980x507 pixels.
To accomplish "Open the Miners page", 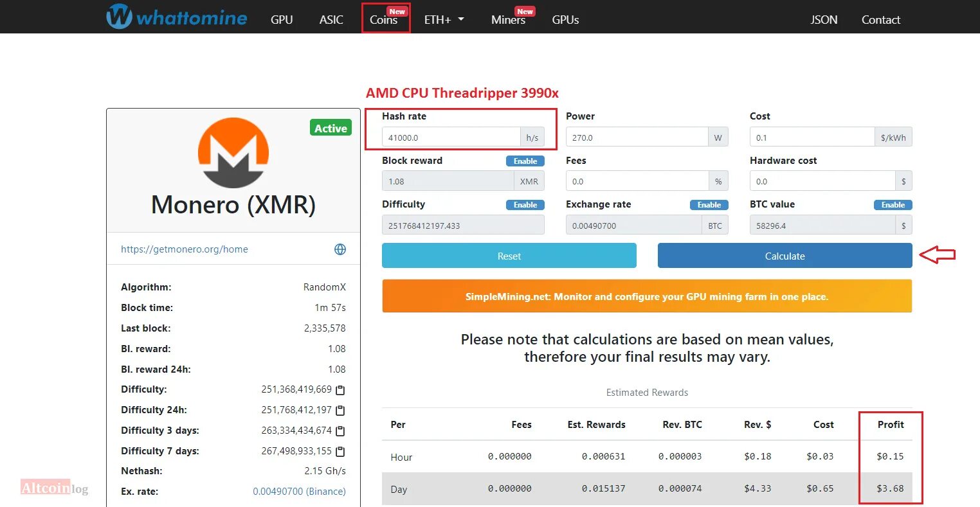I will [x=508, y=20].
